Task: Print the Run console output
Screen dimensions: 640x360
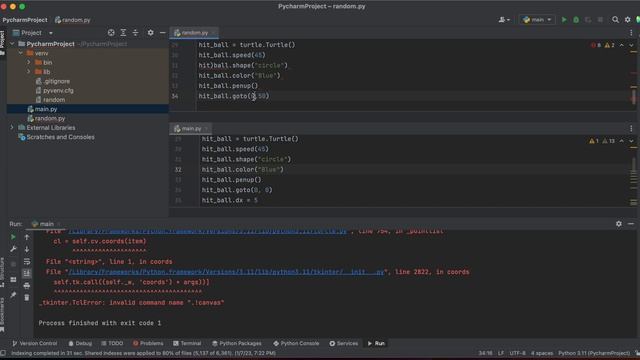Action: (x=27, y=286)
